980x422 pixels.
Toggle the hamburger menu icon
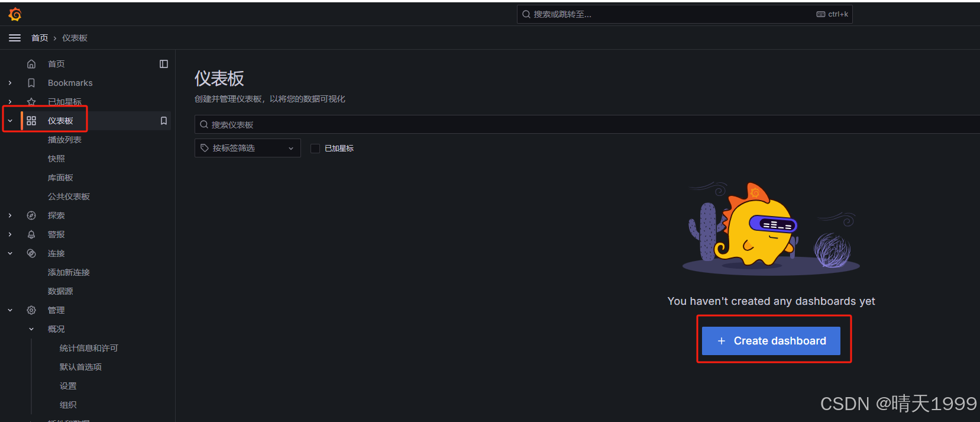15,38
